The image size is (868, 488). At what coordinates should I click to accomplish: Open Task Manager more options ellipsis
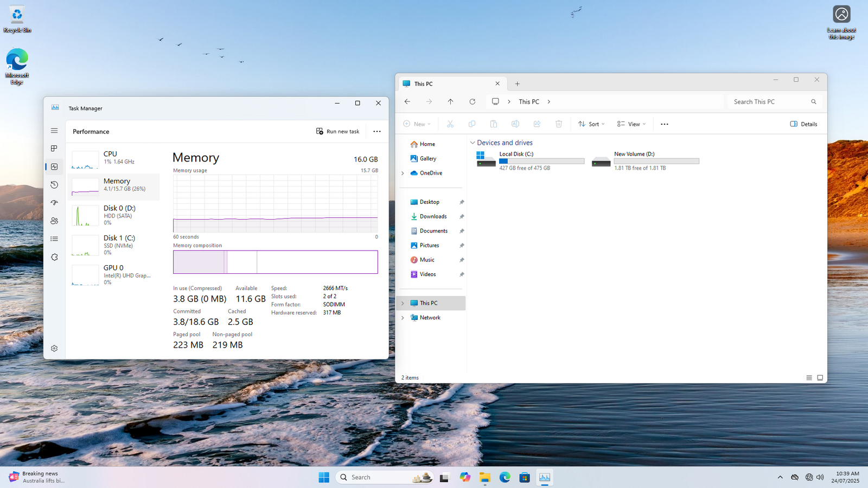[377, 131]
